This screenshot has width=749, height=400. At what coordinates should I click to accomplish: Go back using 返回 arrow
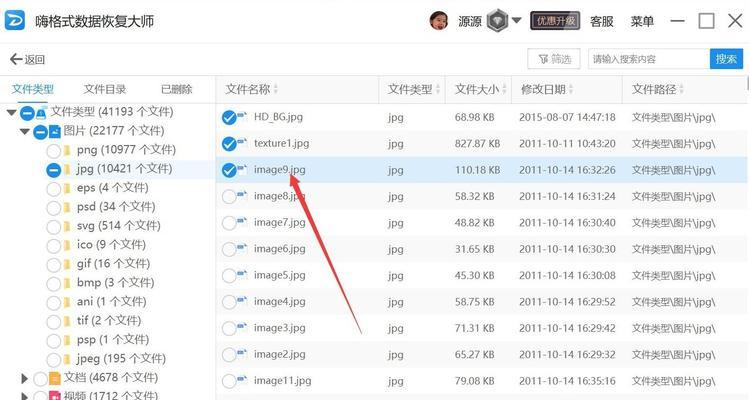coord(27,59)
